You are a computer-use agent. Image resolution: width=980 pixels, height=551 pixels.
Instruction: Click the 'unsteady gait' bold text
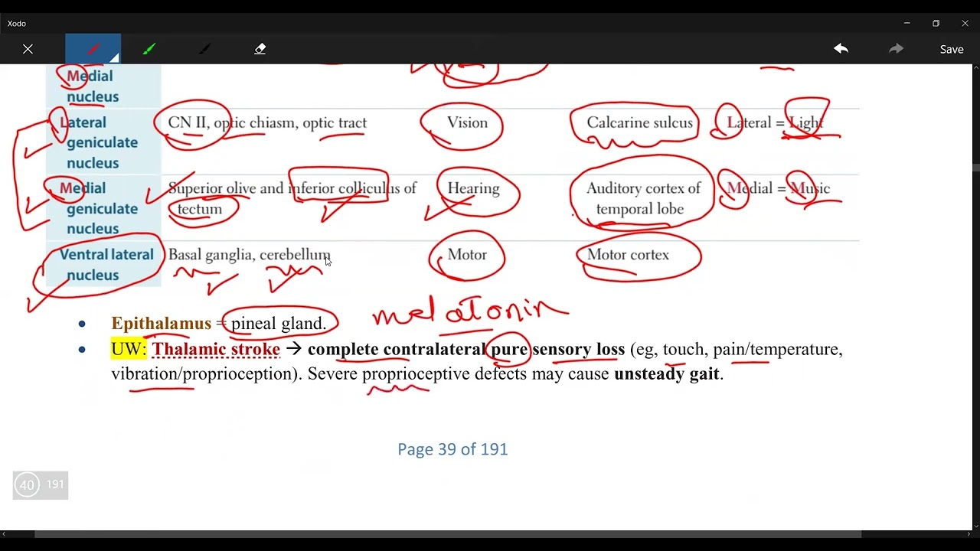(666, 374)
